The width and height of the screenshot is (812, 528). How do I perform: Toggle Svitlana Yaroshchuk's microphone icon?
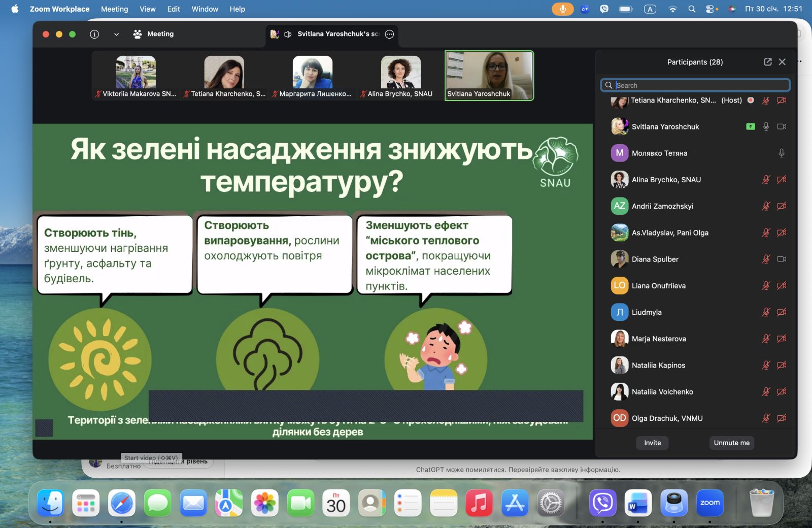click(x=766, y=127)
